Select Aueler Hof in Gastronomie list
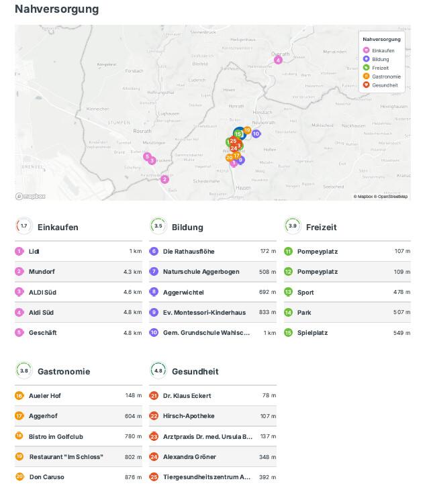The width and height of the screenshot is (425, 504). click(45, 396)
